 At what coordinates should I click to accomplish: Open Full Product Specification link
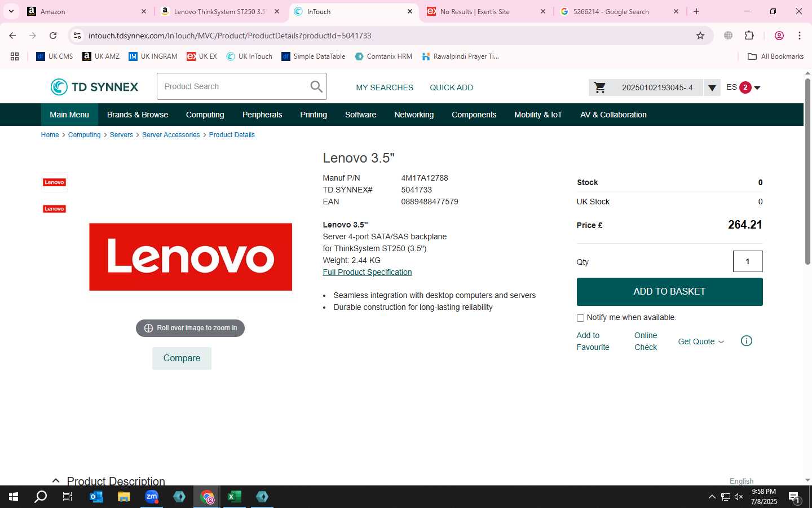[x=367, y=272]
